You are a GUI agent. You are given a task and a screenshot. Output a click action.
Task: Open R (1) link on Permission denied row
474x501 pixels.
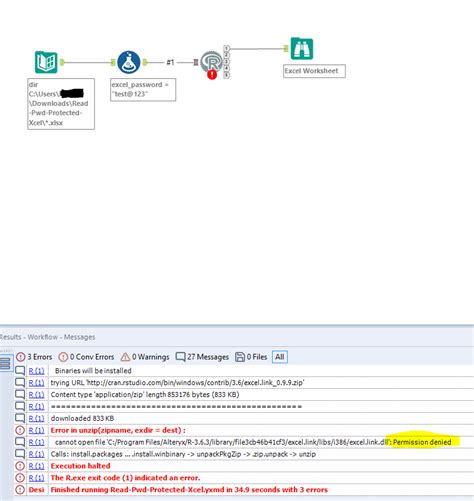click(x=36, y=442)
